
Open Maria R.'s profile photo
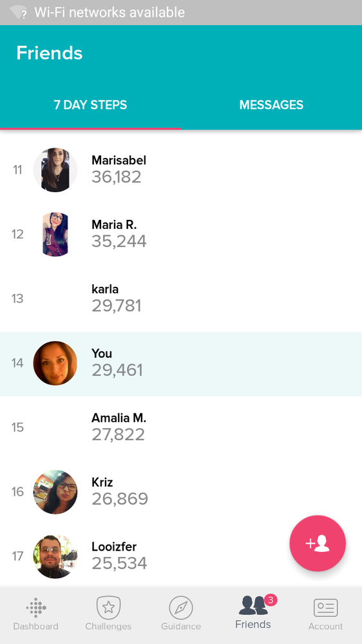(55, 234)
